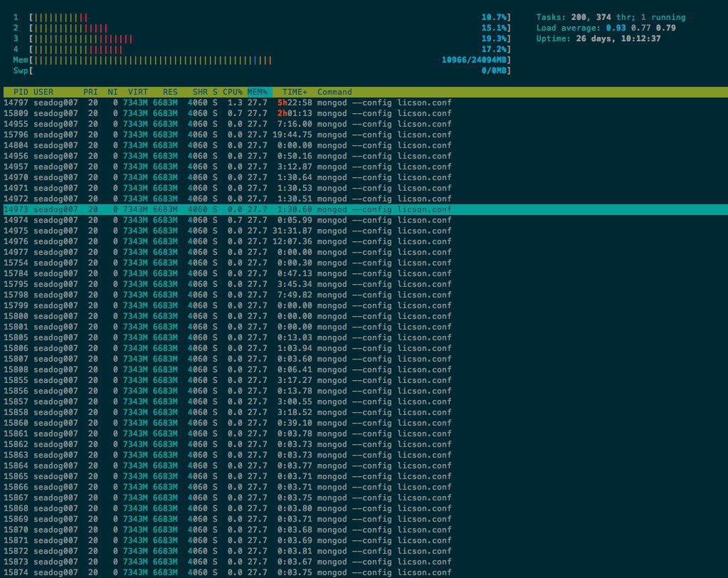
Task: Select process row with PID 15784
Action: point(364,273)
